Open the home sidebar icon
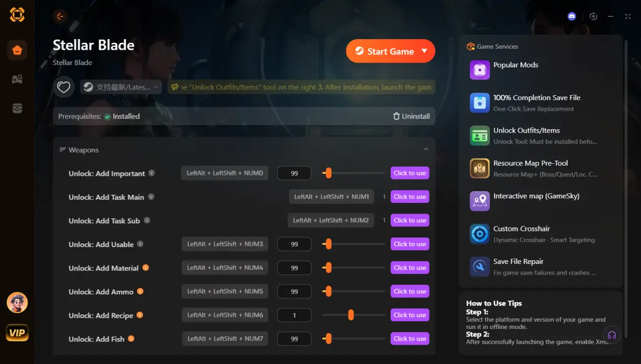The height and width of the screenshot is (364, 641). point(17,50)
